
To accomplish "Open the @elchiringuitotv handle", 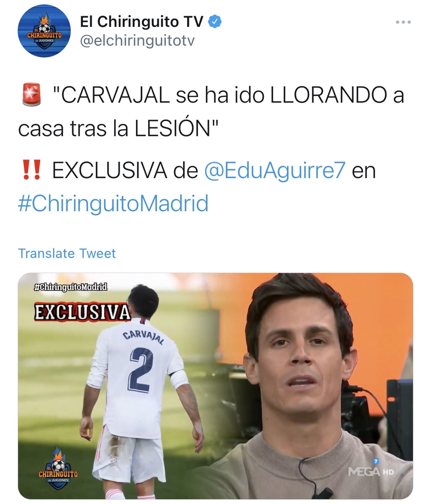I will [137, 41].
